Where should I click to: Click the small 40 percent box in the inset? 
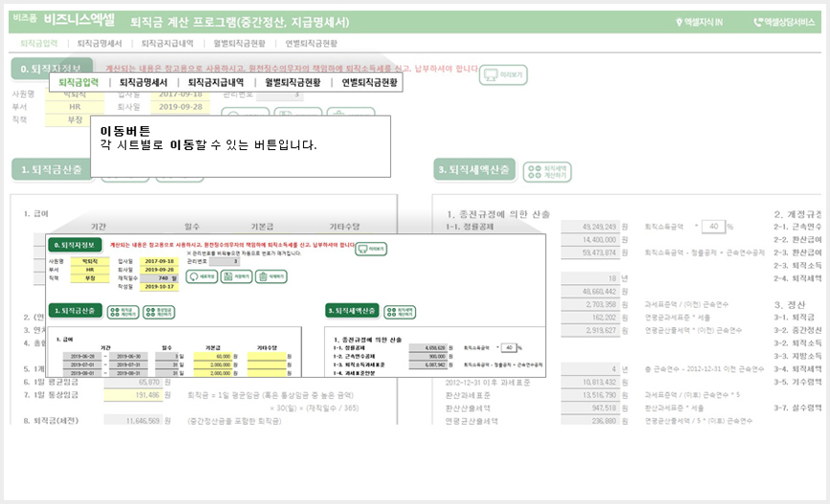pos(509,348)
